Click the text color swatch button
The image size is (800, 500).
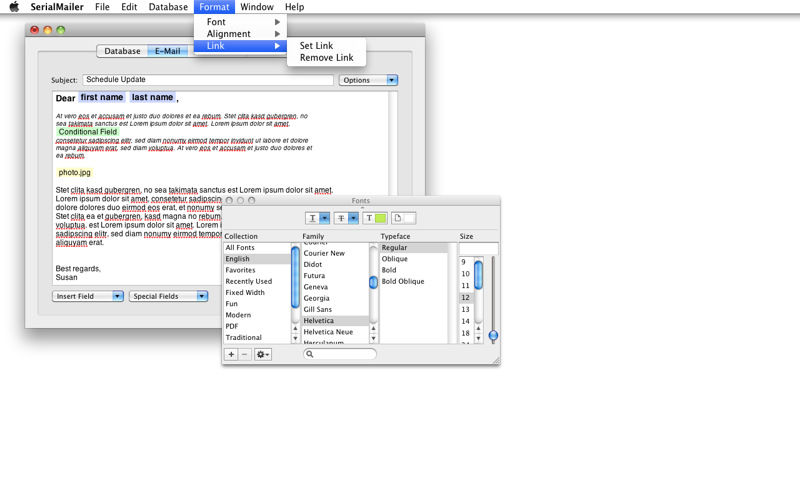tap(374, 218)
